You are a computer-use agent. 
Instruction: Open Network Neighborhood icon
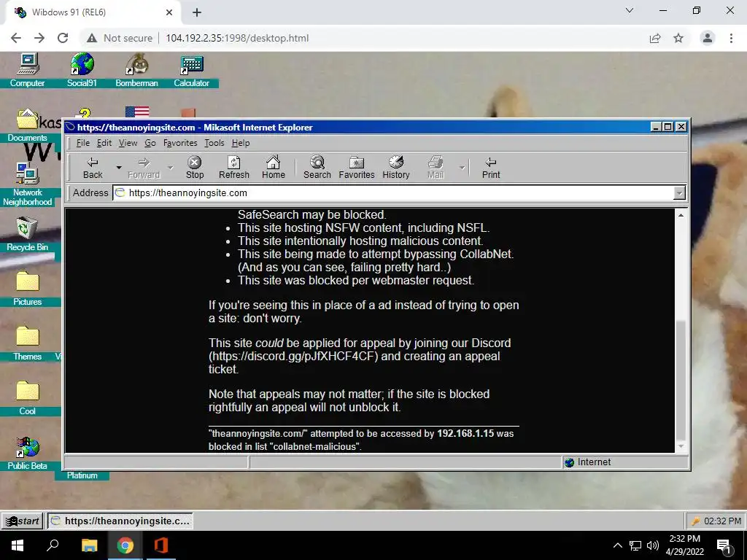point(27,184)
